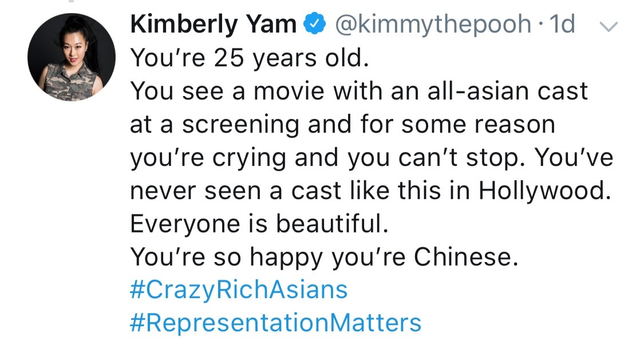The height and width of the screenshot is (352, 644).
Task: Click the line "at a screening and for some reason"
Action: pyautogui.click(x=342, y=124)
